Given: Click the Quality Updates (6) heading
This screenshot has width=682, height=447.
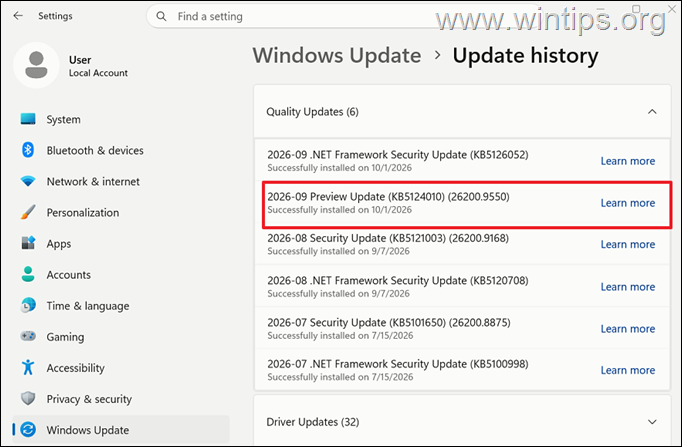Looking at the screenshot, I should tap(312, 112).
